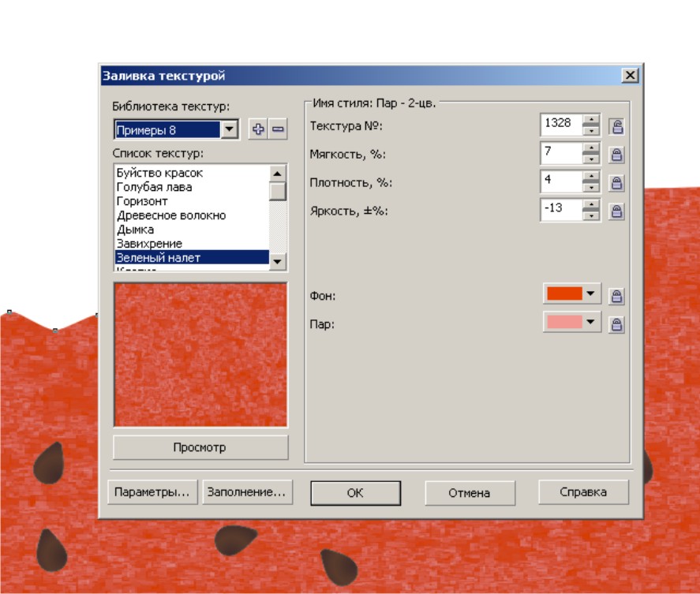This screenshot has width=700, height=594.
Task: Click the Отмена button
Action: (x=470, y=493)
